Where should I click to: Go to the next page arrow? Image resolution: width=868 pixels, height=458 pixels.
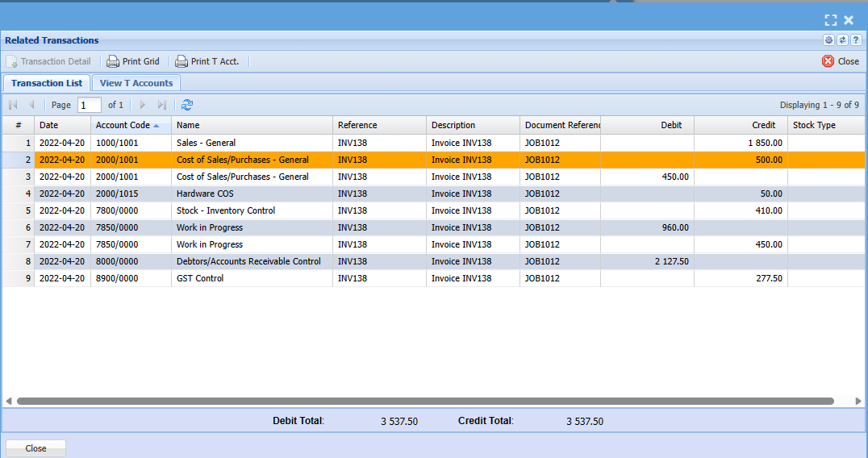(143, 105)
